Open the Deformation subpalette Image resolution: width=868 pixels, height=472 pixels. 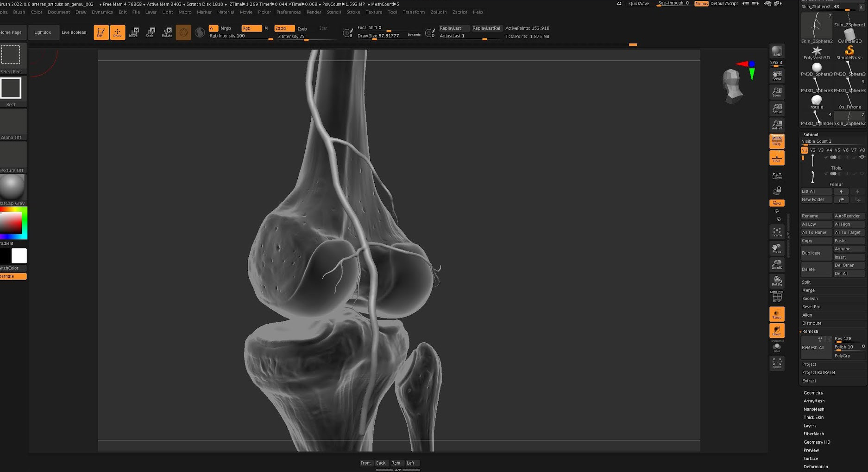[815, 466]
